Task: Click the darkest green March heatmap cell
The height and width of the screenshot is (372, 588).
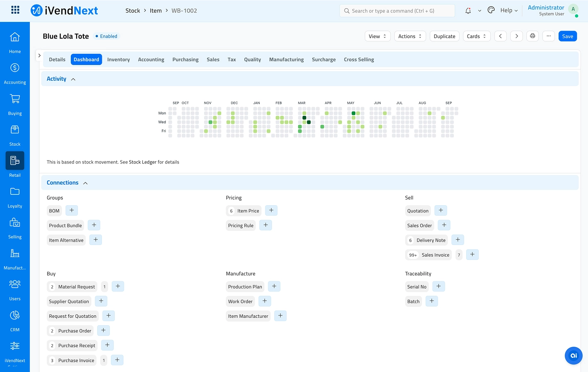Action: pyautogui.click(x=304, y=118)
